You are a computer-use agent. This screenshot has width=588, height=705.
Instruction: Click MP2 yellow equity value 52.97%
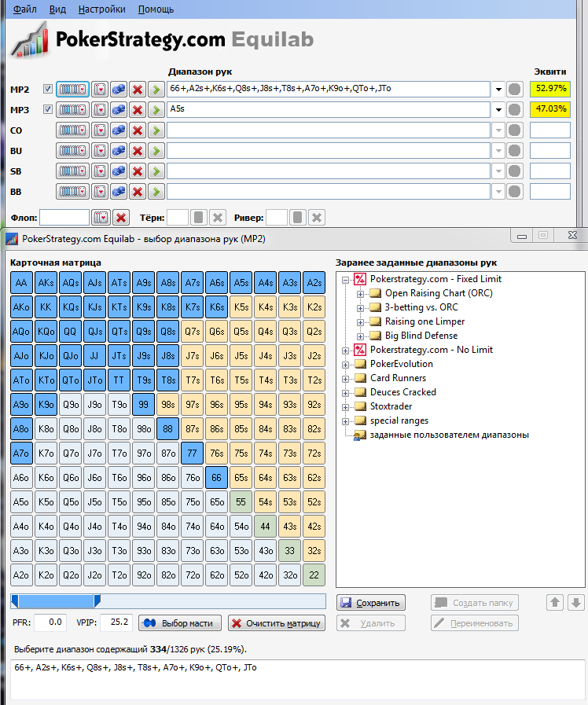[550, 89]
